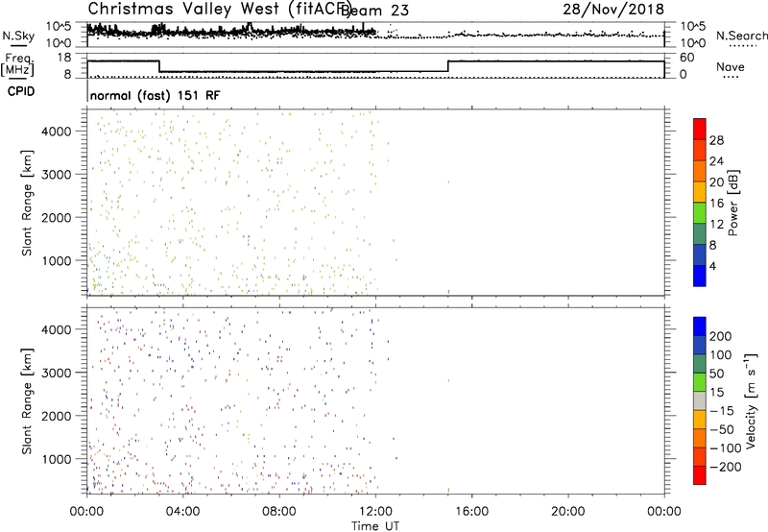The width and height of the screenshot is (768, 532).
Task: Click the green 12–16 dB Power colorbar segment
Action: coord(700,212)
